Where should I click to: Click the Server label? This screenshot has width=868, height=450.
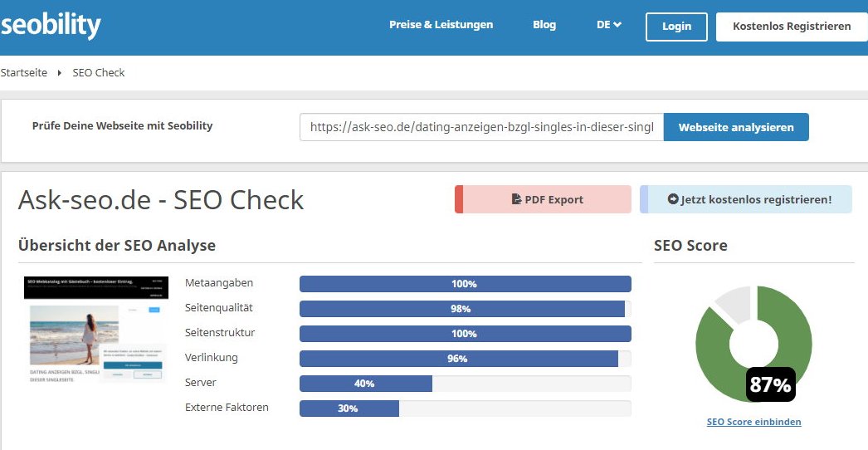tap(200, 383)
